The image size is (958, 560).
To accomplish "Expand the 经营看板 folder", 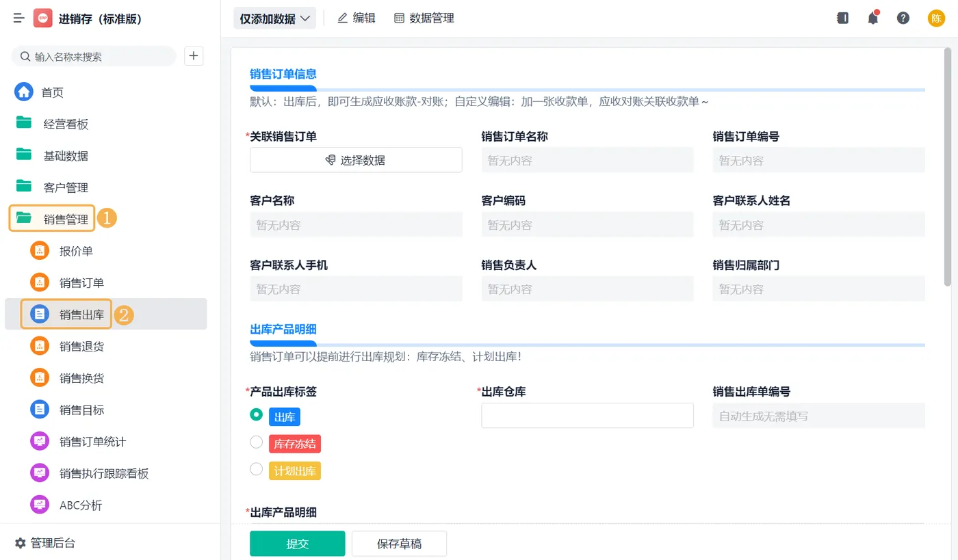I will coord(66,124).
